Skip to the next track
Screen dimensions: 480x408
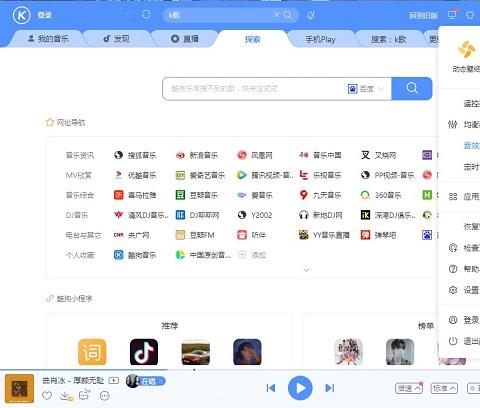[x=329, y=388]
